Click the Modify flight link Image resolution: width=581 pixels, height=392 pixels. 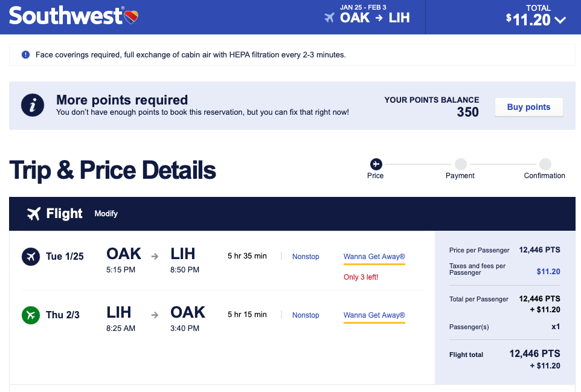click(x=106, y=214)
